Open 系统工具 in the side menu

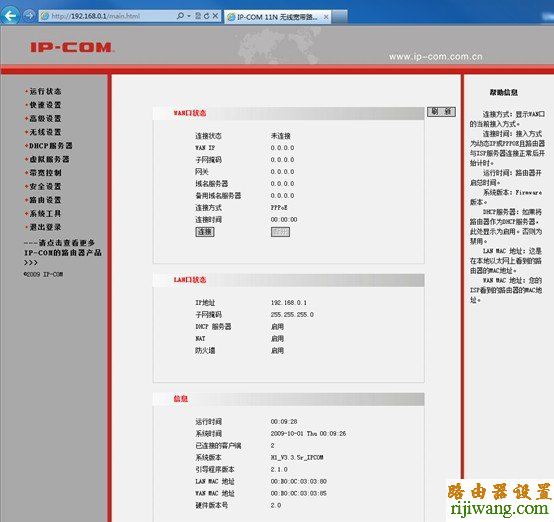coord(45,213)
